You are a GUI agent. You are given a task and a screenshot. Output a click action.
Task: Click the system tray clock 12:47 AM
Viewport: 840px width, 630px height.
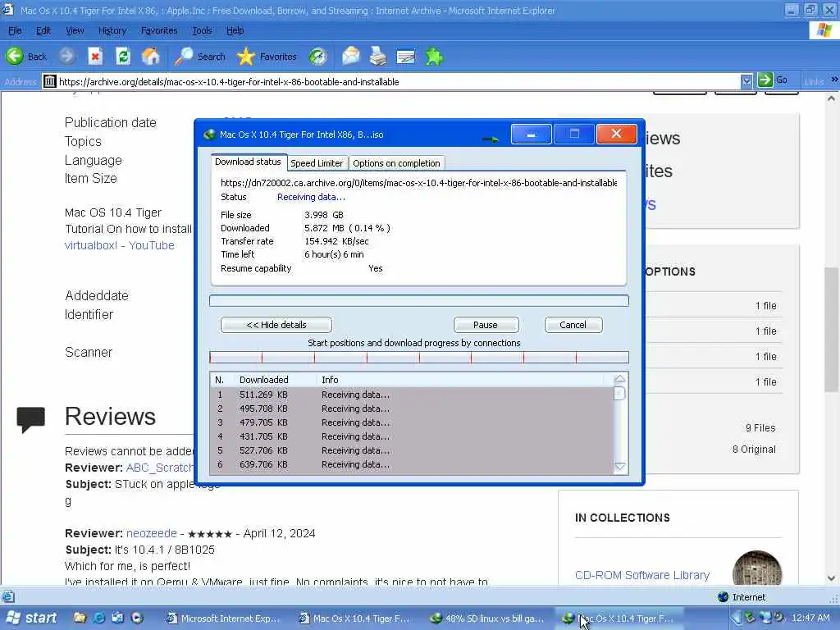pyautogui.click(x=810, y=618)
